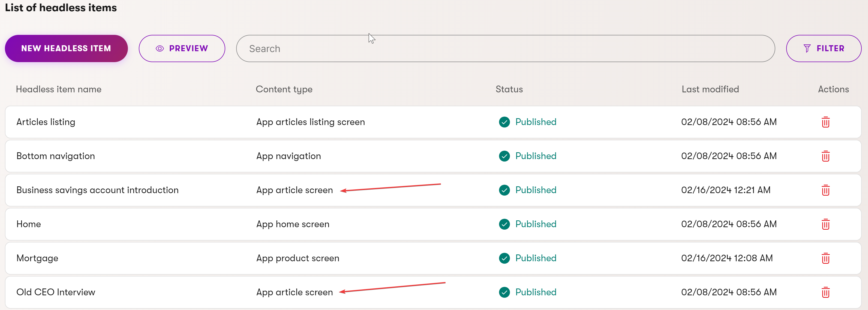Viewport: 868px width, 310px height.
Task: Click the Actions column header
Action: pyautogui.click(x=833, y=89)
